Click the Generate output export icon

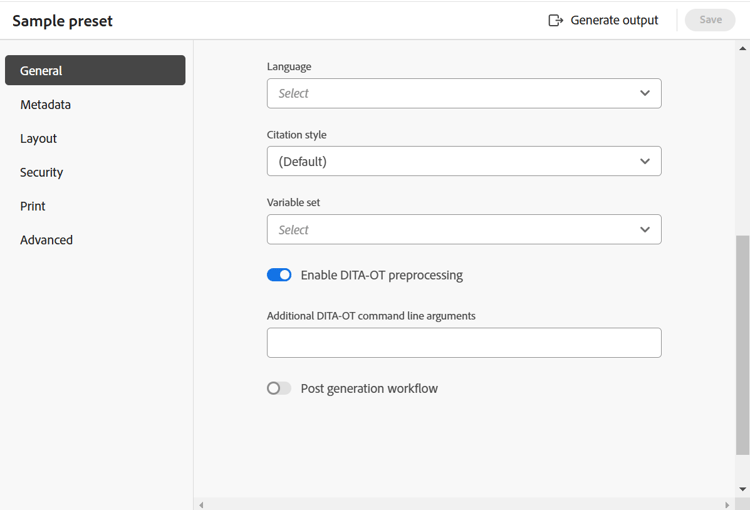click(x=556, y=20)
